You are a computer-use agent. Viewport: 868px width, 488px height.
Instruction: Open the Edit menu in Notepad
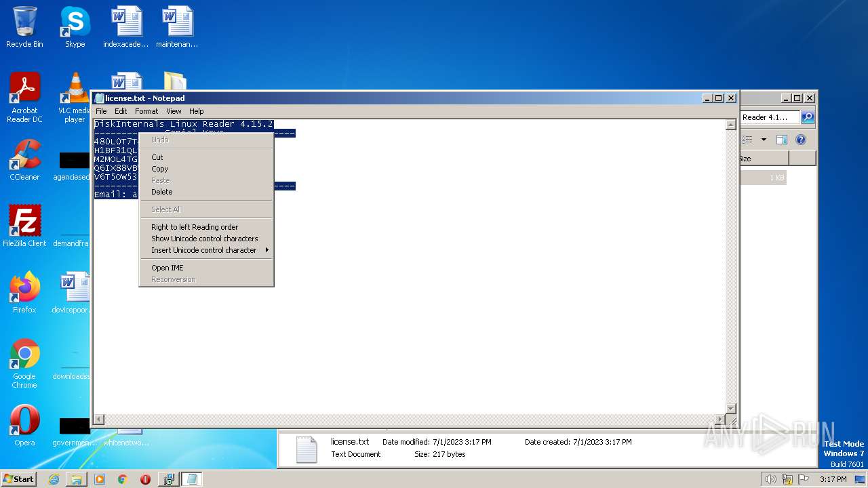click(x=121, y=111)
